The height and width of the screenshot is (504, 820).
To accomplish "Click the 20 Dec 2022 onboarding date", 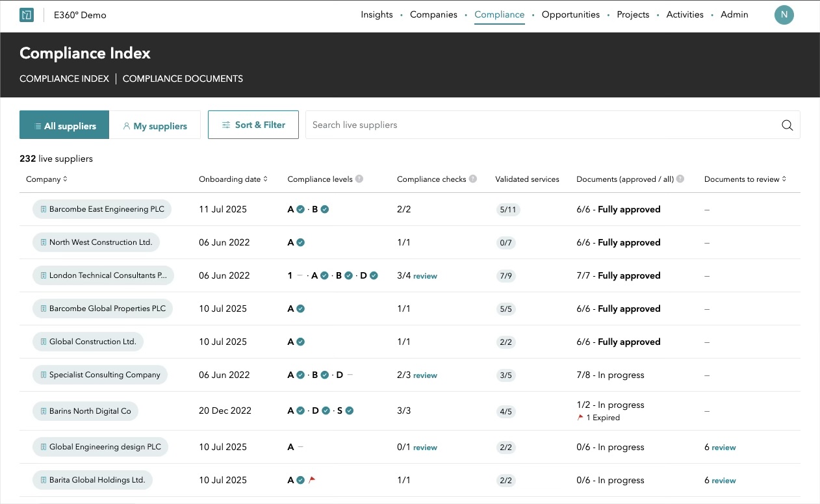I will 225,410.
